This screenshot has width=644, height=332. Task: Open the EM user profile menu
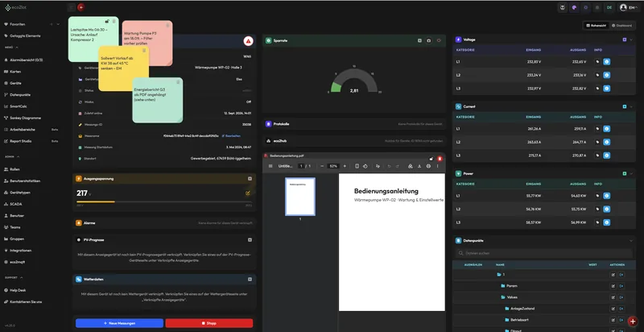point(629,7)
